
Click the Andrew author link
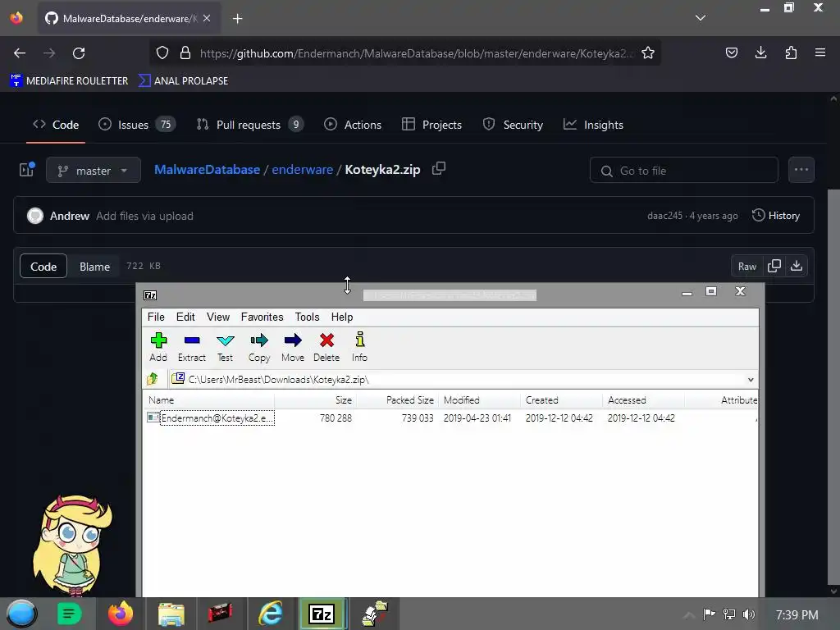70,216
